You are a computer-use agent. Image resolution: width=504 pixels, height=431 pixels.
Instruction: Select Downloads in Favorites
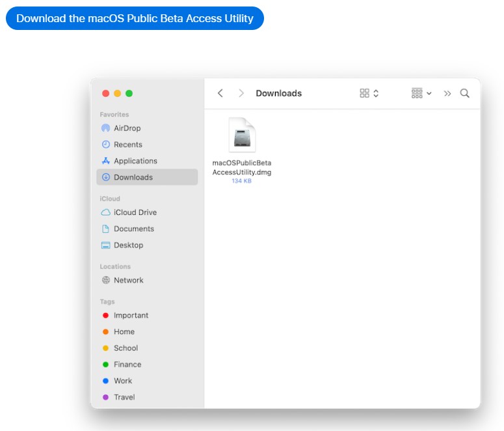[147, 177]
